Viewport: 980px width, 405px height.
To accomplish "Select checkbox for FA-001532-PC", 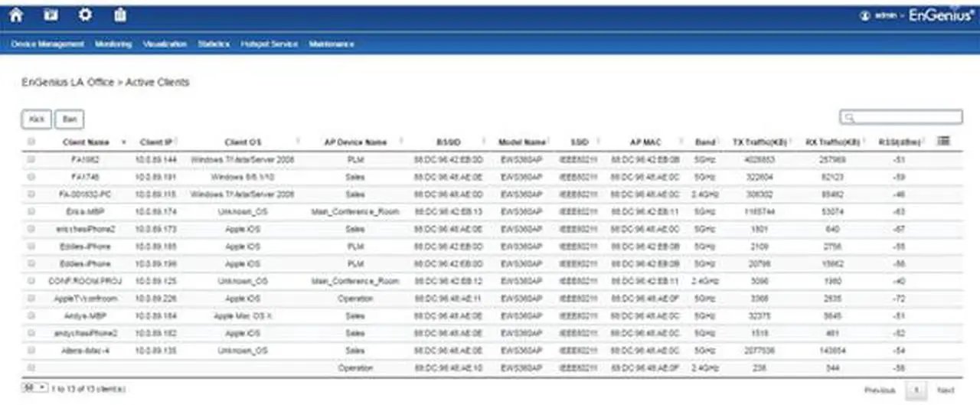I will point(31,194).
